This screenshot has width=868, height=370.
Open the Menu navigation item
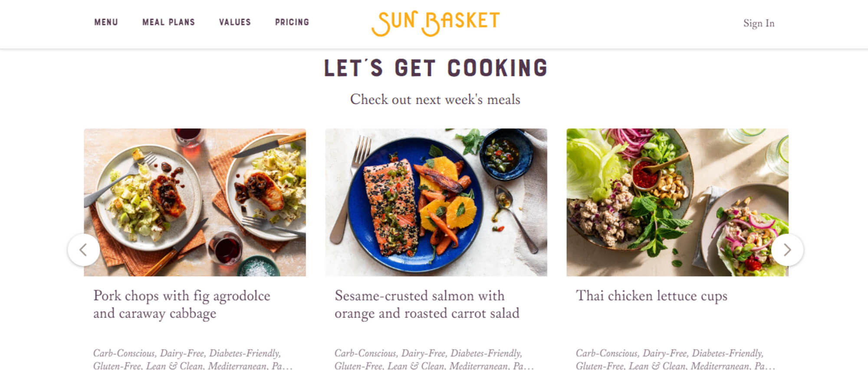(x=106, y=22)
